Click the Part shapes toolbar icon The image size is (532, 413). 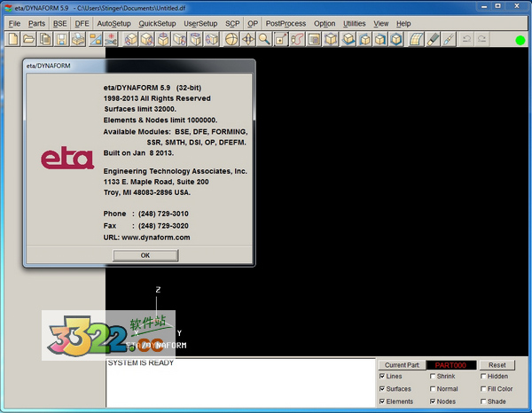coord(95,39)
